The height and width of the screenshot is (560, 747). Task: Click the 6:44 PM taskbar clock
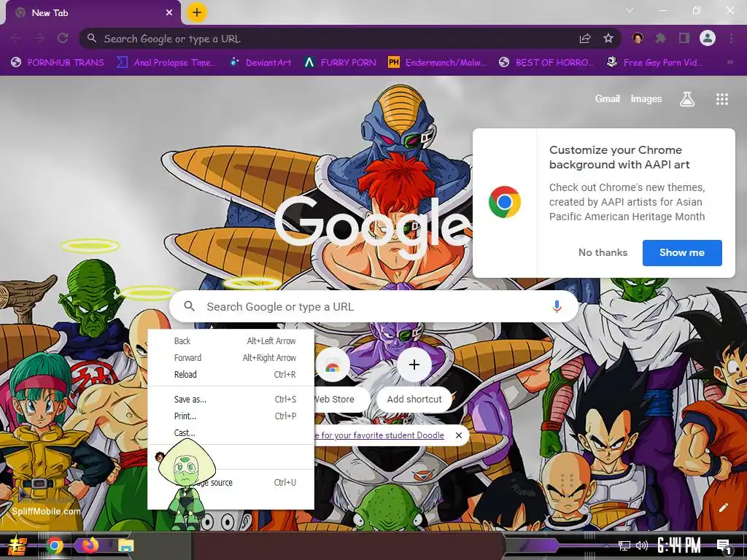point(679,545)
